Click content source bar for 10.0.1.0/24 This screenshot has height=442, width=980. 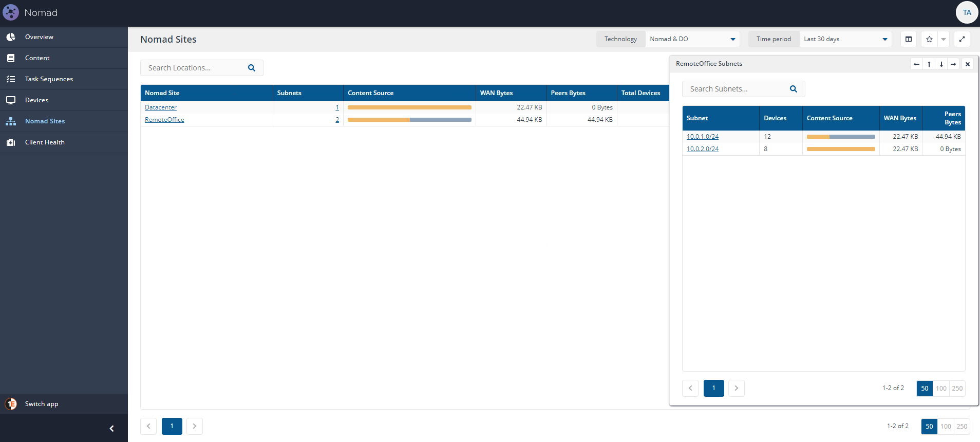point(841,137)
